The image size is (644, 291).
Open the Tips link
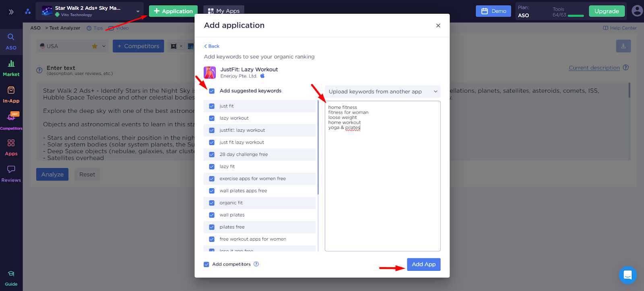click(x=95, y=28)
